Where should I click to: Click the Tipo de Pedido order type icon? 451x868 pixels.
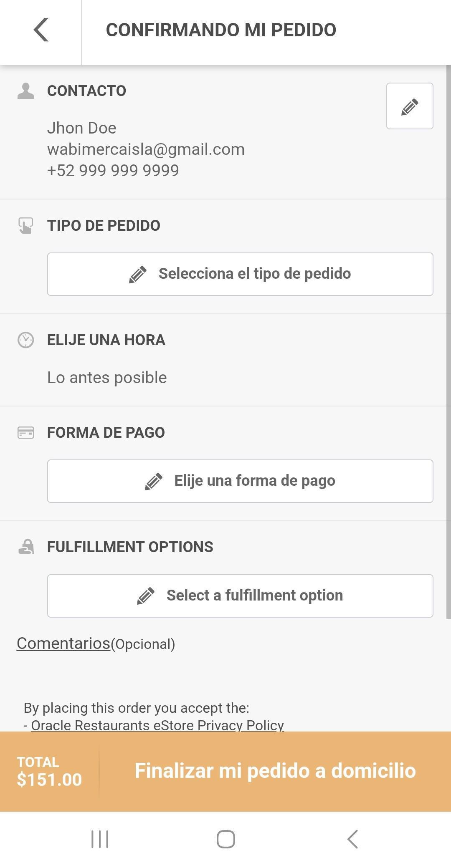(x=26, y=225)
